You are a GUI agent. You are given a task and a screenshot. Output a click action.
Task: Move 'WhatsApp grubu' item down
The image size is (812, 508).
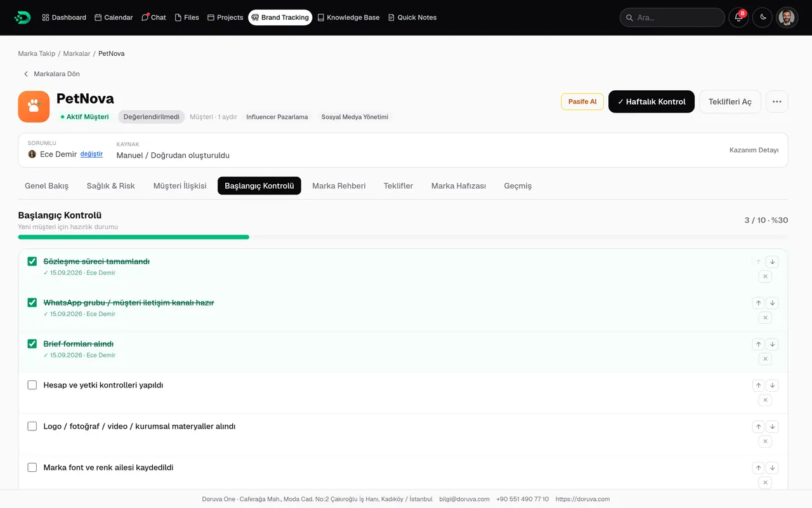click(772, 303)
